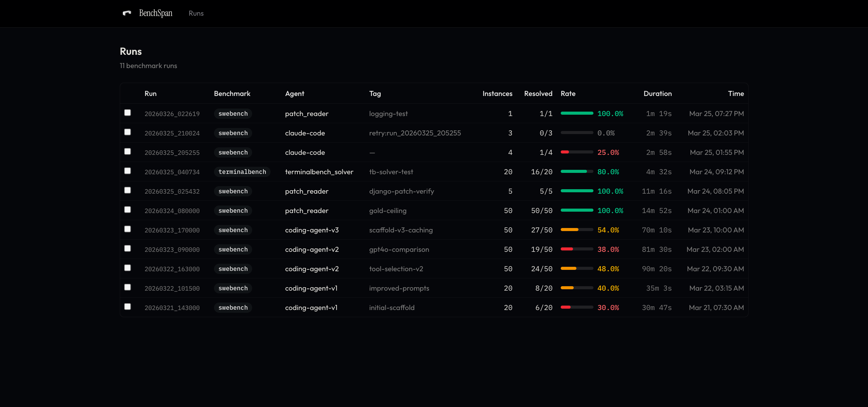The image size is (868, 407).
Task: Click the Duration column header
Action: [657, 94]
